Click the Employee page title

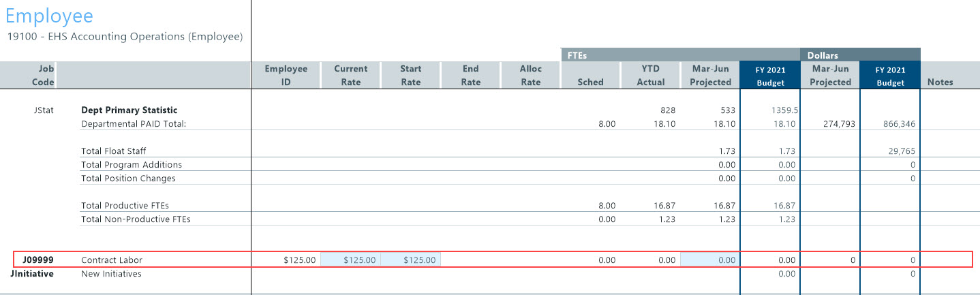point(49,16)
